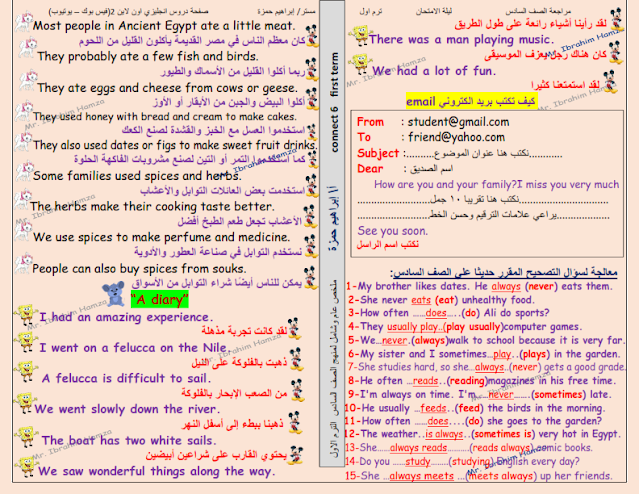Select the closing line "See you soon."
This screenshot has height=494, width=639.
click(393, 231)
